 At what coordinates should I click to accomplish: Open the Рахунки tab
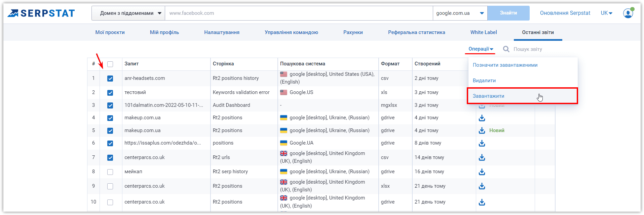[353, 32]
